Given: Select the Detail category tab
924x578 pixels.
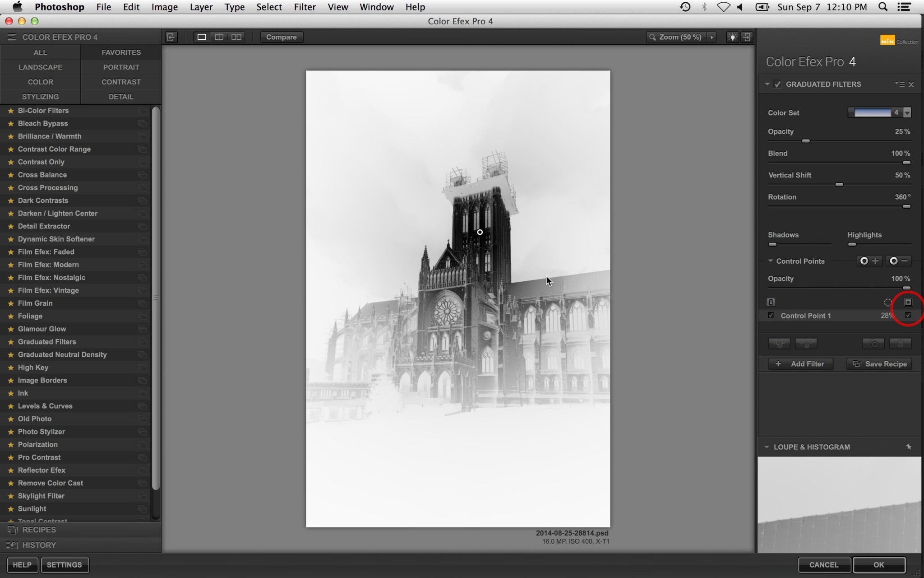Looking at the screenshot, I should 121,97.
